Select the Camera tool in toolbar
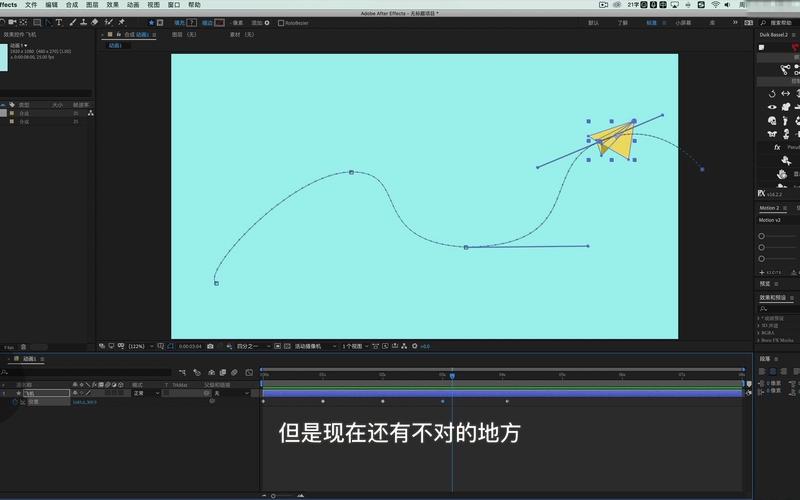The width and height of the screenshot is (800, 500). click(x=12, y=22)
